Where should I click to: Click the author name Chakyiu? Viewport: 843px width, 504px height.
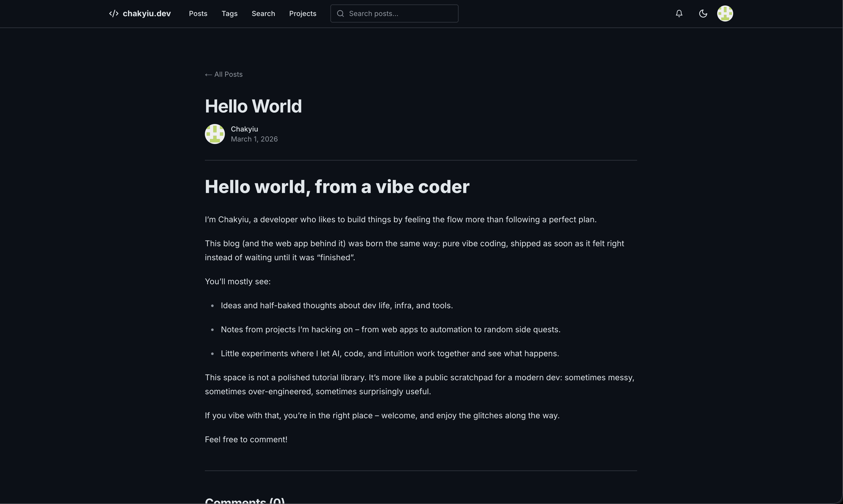[244, 129]
